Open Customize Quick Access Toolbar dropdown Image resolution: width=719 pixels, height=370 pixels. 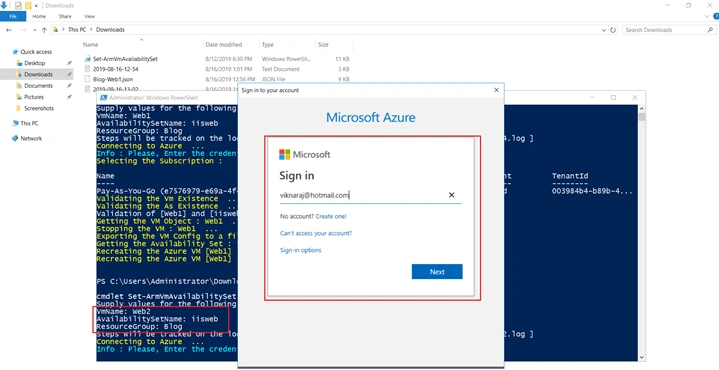point(36,6)
